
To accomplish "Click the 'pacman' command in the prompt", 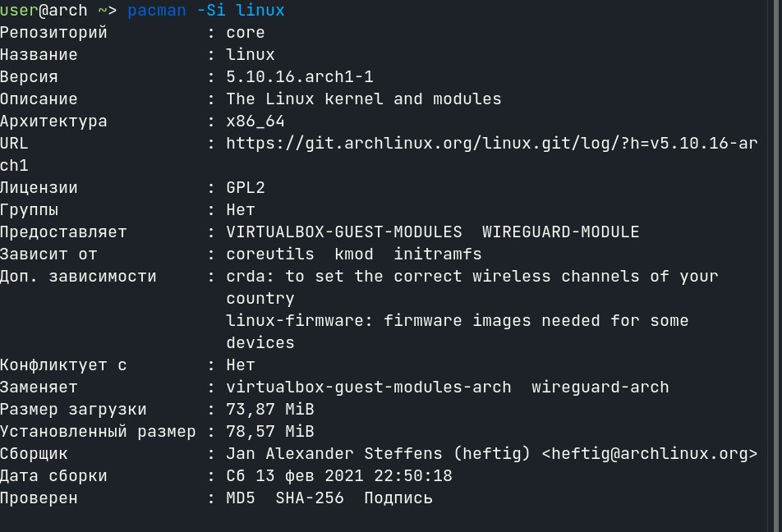I will click(x=157, y=11).
